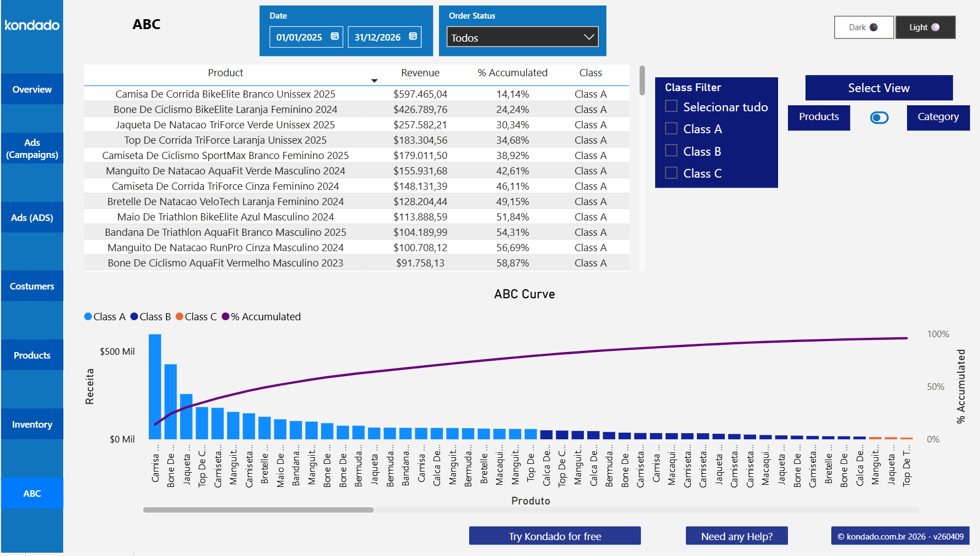Screen dimensions: 980x556
Task: Open the start date calendar picker
Action: pos(335,37)
